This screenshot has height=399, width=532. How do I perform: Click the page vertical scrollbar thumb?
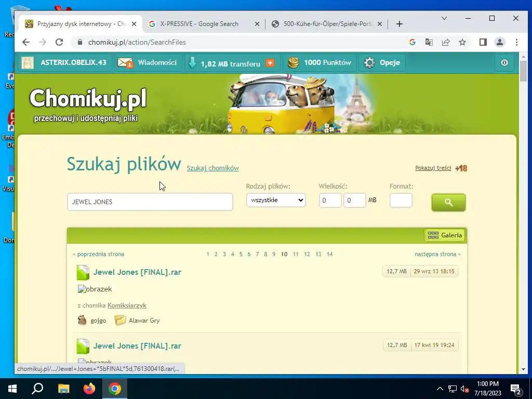pyautogui.click(x=523, y=72)
